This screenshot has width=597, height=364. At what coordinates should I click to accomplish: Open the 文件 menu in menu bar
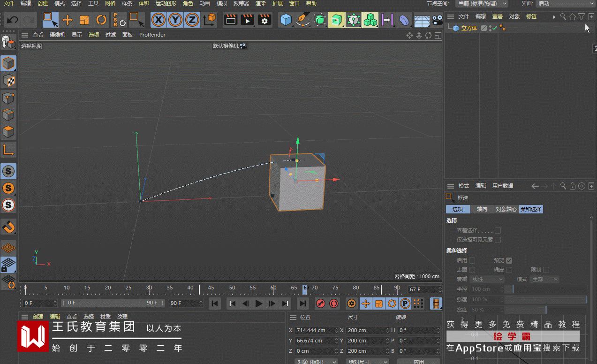click(x=9, y=3)
